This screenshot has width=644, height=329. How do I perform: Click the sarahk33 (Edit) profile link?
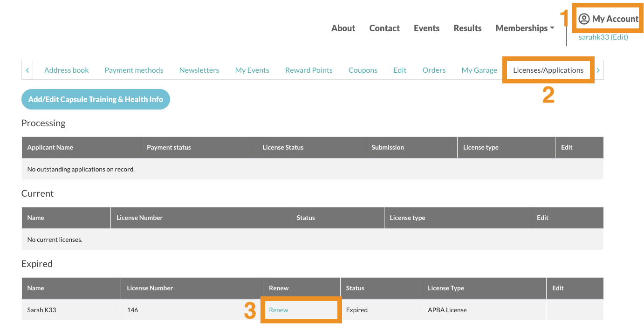[603, 37]
